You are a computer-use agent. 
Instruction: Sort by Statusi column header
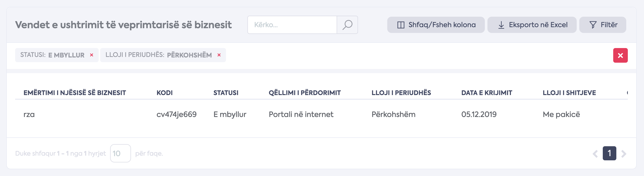point(226,93)
